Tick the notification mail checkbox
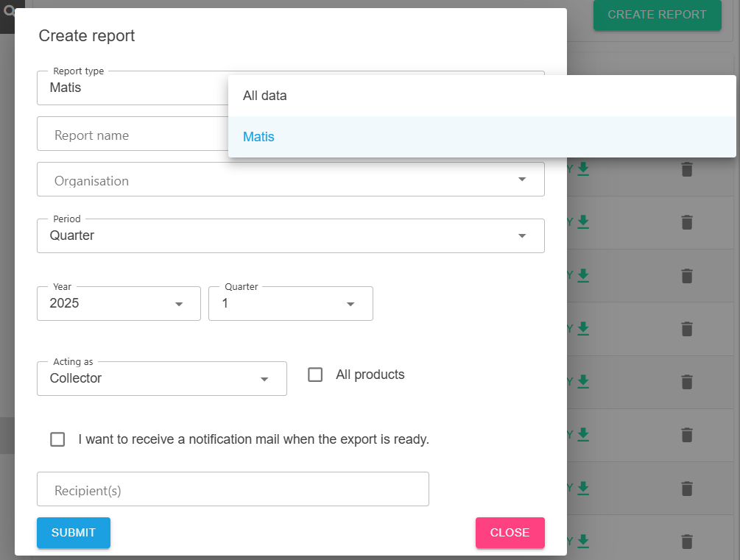740x560 pixels. coord(57,439)
